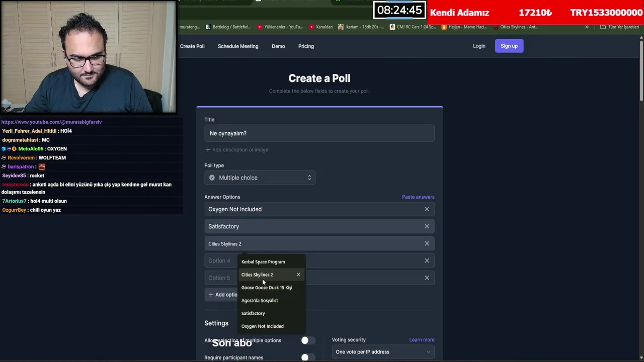Click chat username Seyidov85
The width and height of the screenshot is (644, 362).
pyautogui.click(x=14, y=176)
